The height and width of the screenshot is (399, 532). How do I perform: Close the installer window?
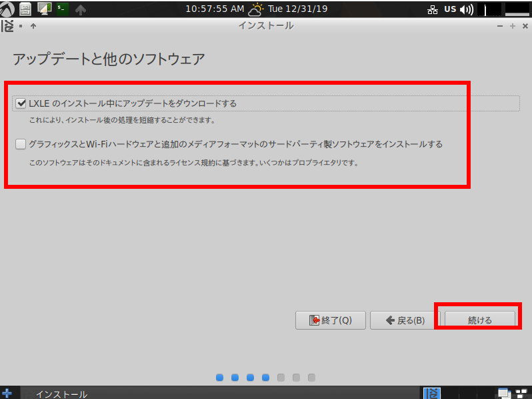(525, 26)
